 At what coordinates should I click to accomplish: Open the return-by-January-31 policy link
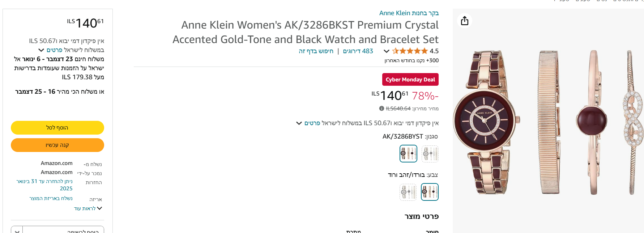tap(44, 185)
